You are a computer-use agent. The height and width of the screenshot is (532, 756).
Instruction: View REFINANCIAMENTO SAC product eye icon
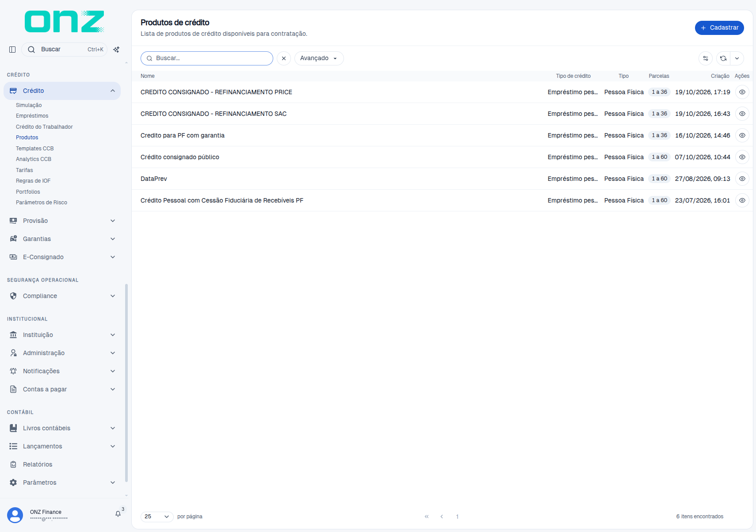click(x=742, y=114)
